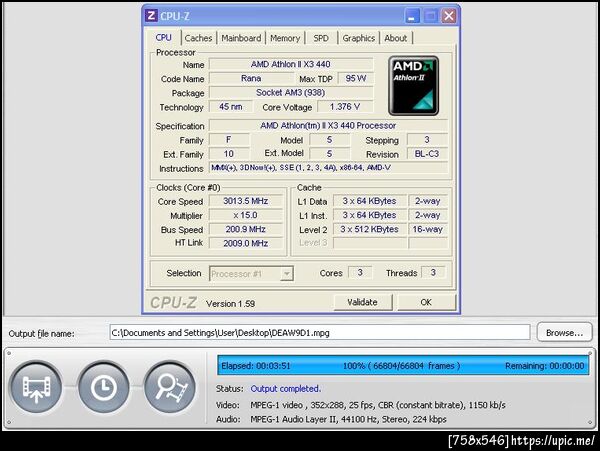Viewport: 600px width, 451px height.
Task: Switch to the CPU tab
Action: click(164, 38)
